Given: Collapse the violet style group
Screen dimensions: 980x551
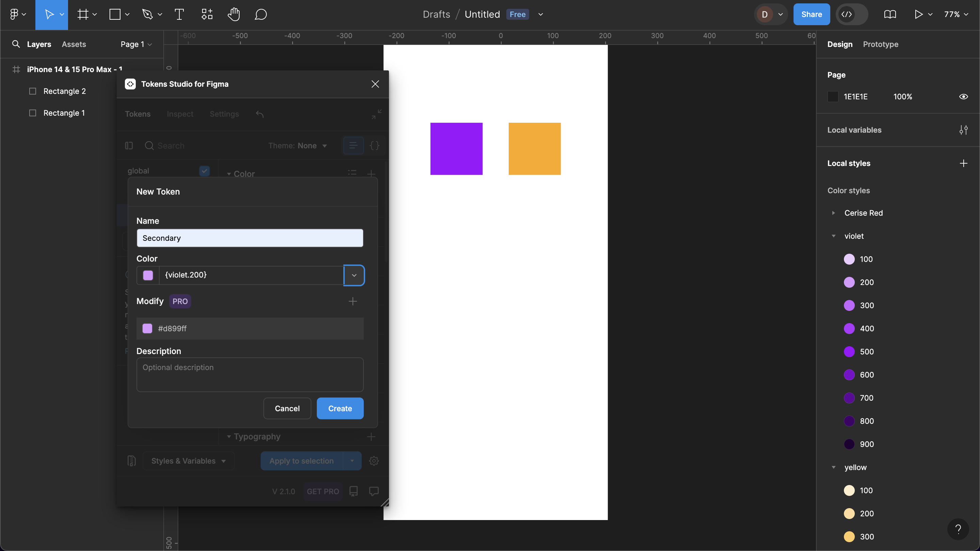Looking at the screenshot, I should click(833, 236).
